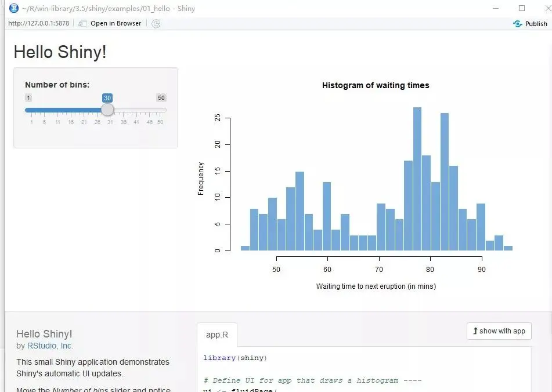Click the slider track near tick 11

57,110
